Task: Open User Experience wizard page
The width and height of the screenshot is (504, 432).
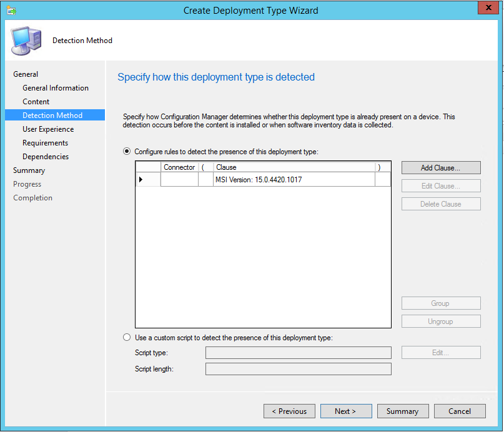Action: point(48,129)
